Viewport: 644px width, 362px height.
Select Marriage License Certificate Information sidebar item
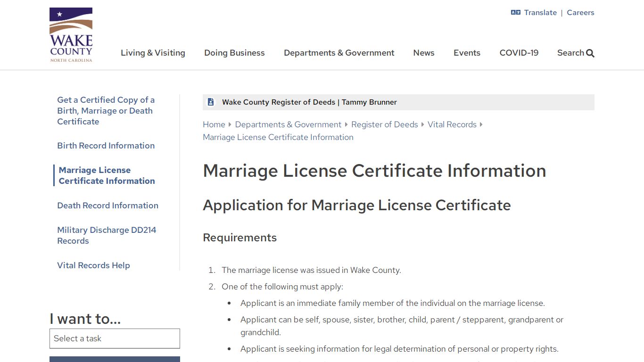(x=107, y=175)
